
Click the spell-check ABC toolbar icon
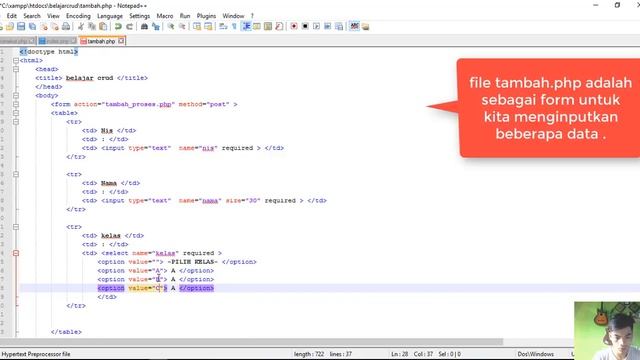354,27
